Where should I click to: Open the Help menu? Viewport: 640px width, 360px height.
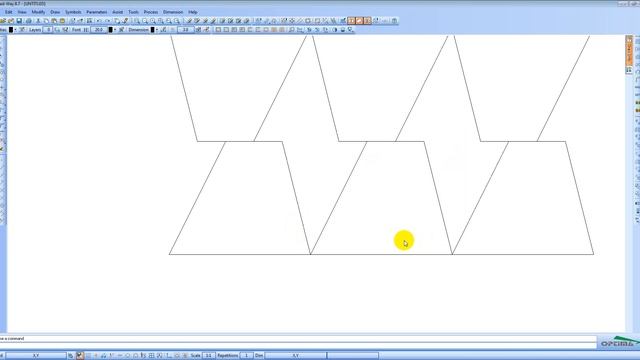[193, 12]
